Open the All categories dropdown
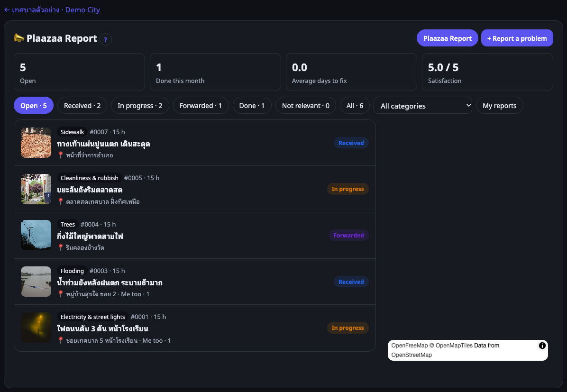The height and width of the screenshot is (392, 567). tap(423, 106)
